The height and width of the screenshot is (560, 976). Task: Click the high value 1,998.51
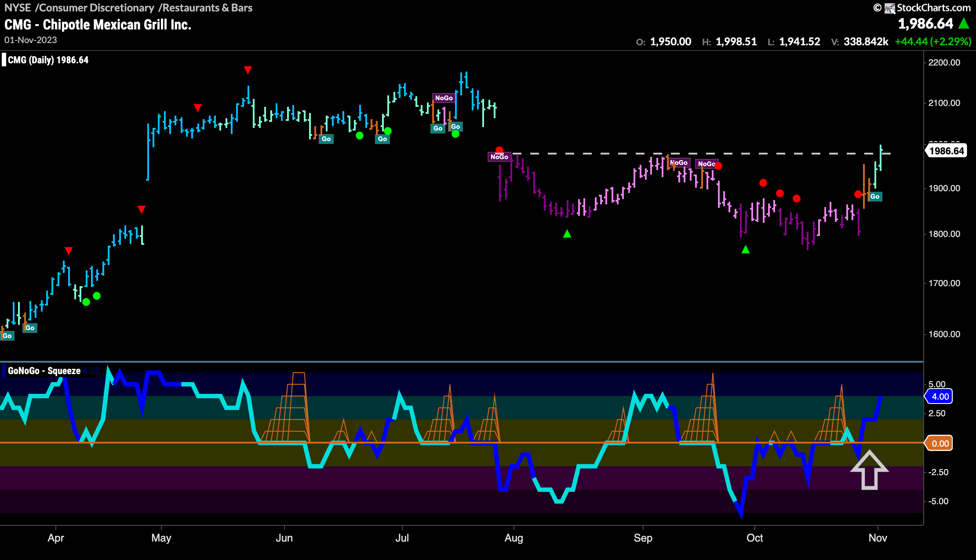(x=736, y=42)
